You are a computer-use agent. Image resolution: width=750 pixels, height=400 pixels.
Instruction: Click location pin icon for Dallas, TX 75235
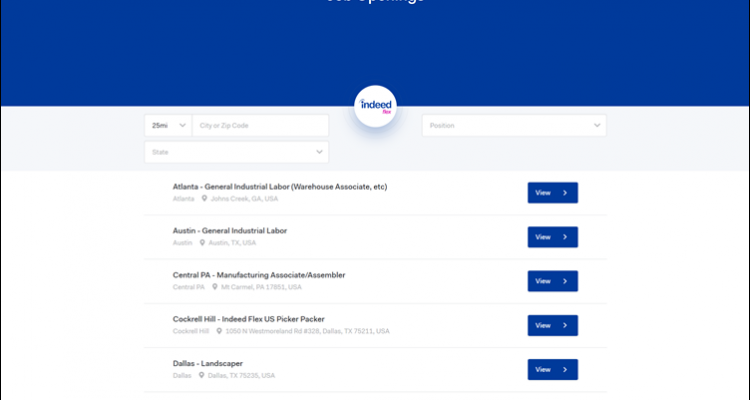coord(202,375)
